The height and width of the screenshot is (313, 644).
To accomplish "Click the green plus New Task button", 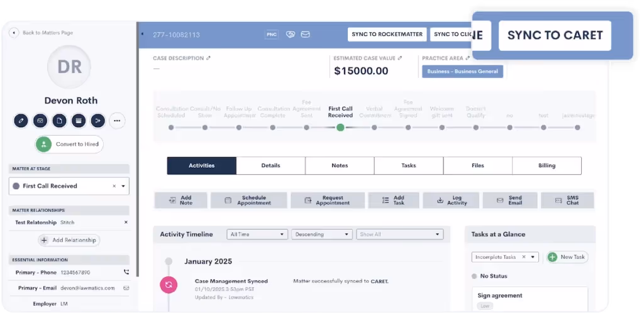I will [567, 257].
